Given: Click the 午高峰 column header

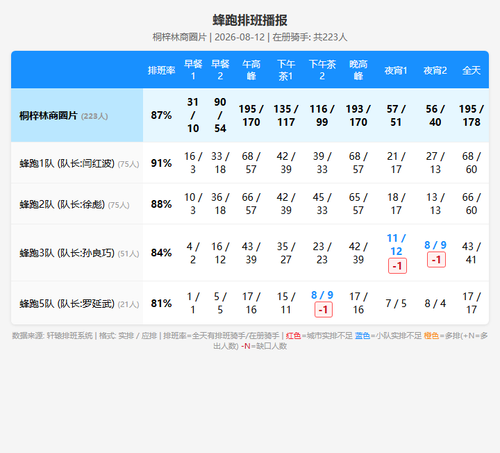Looking at the screenshot, I should (x=251, y=70).
